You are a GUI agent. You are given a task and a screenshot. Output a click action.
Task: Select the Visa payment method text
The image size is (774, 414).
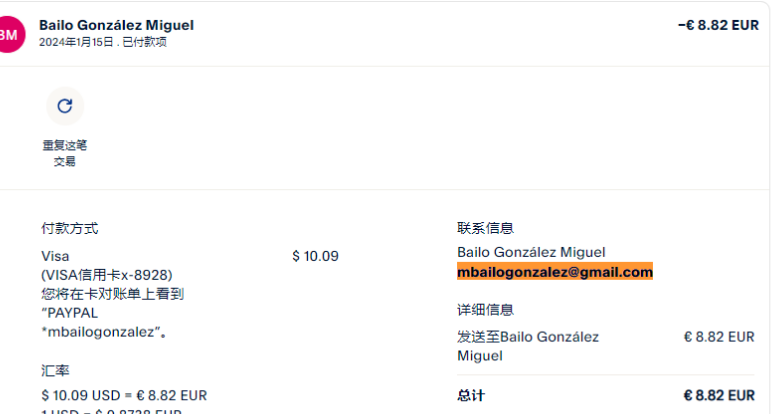point(55,256)
